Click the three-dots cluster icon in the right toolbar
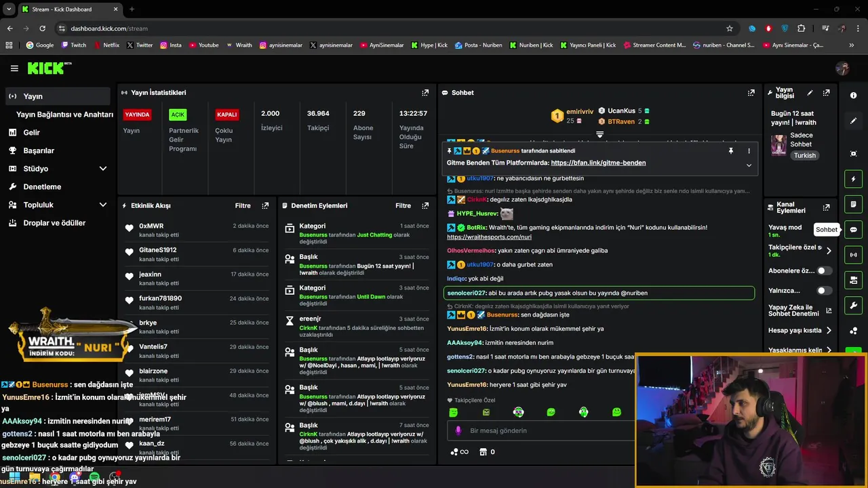This screenshot has height=488, width=868. (x=853, y=331)
